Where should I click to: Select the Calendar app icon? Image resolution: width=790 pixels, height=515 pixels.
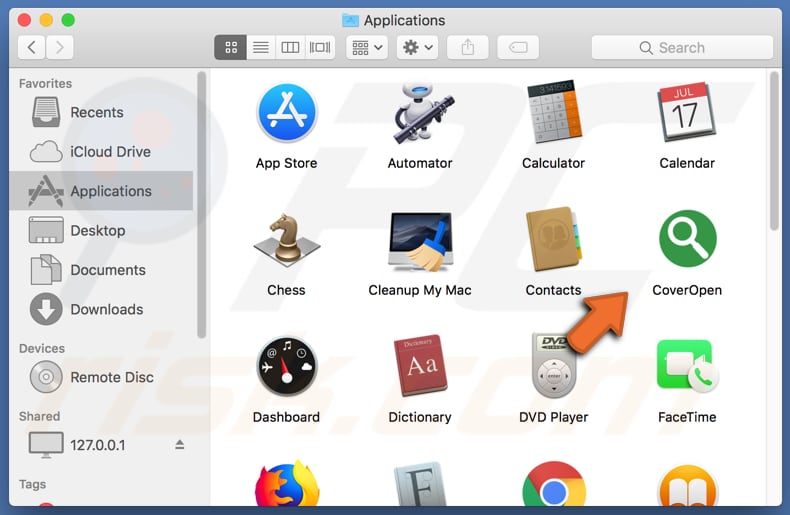pyautogui.click(x=687, y=112)
